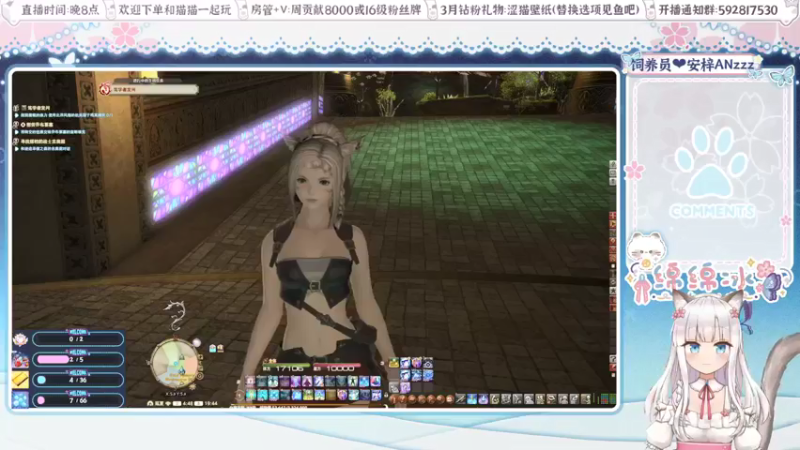Click the teal status buff icon near minimap
Image resolution: width=800 pixels, height=450 pixels.
tap(213, 348)
